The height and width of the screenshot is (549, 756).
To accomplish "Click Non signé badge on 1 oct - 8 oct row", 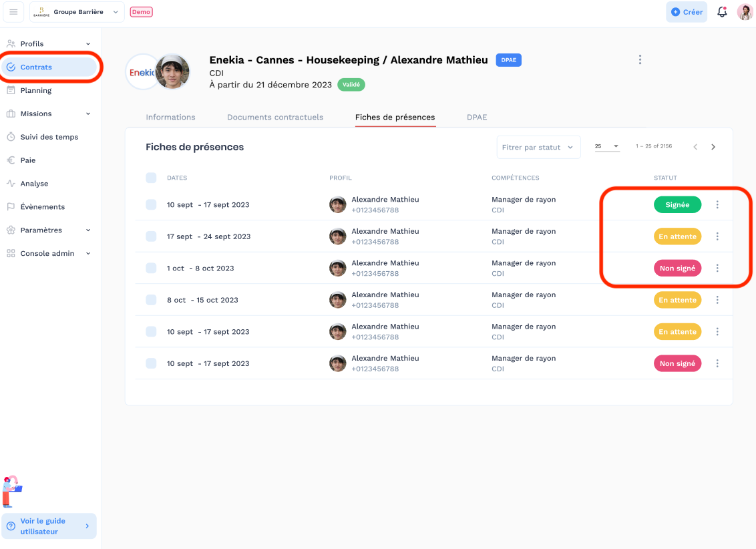I will [677, 268].
